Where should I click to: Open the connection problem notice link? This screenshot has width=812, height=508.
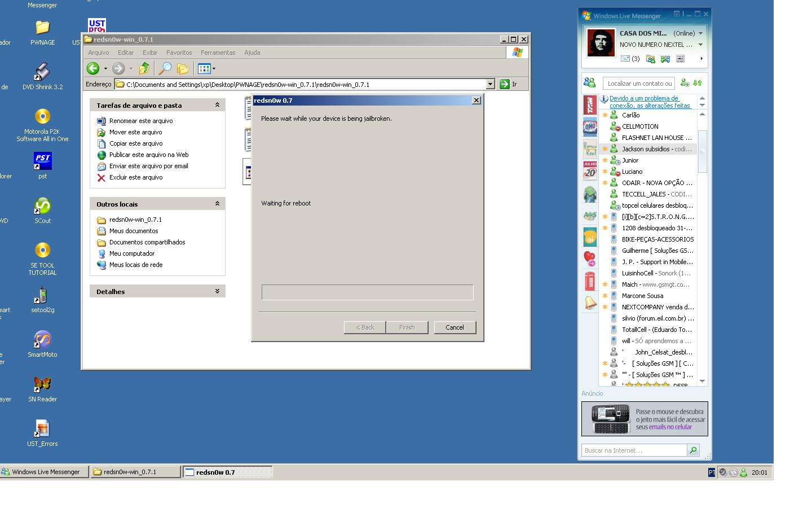[x=650, y=102]
